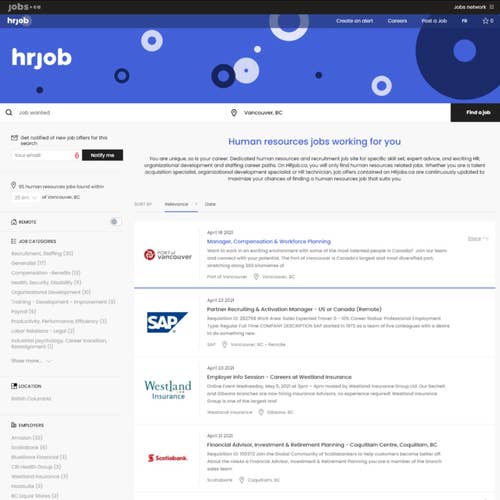Toggle the Remote jobs switch

pos(115,222)
